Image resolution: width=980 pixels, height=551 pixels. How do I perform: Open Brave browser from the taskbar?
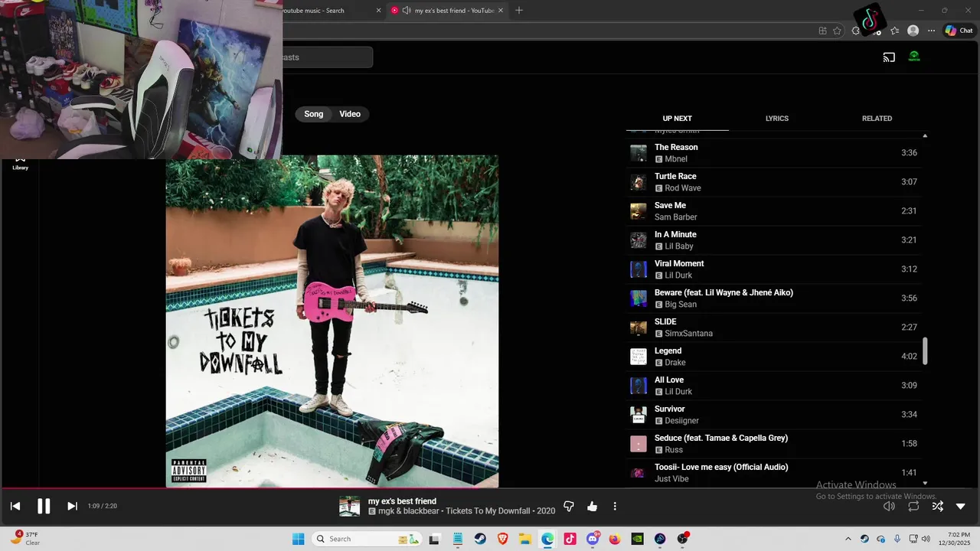[x=503, y=539]
